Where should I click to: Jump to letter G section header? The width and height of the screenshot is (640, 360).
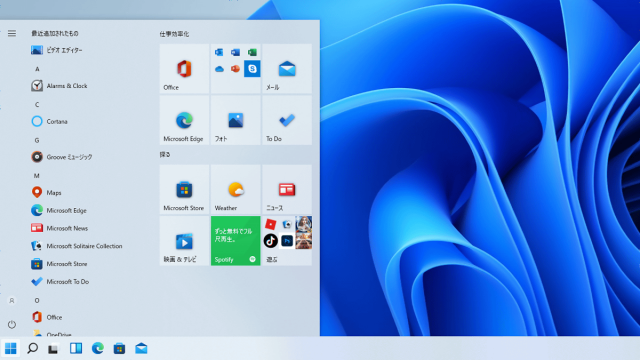[37, 140]
